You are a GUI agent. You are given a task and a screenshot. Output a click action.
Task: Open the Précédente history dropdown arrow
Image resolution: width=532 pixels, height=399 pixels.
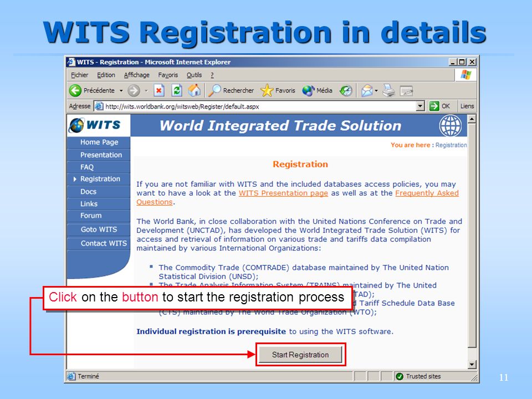(x=121, y=90)
